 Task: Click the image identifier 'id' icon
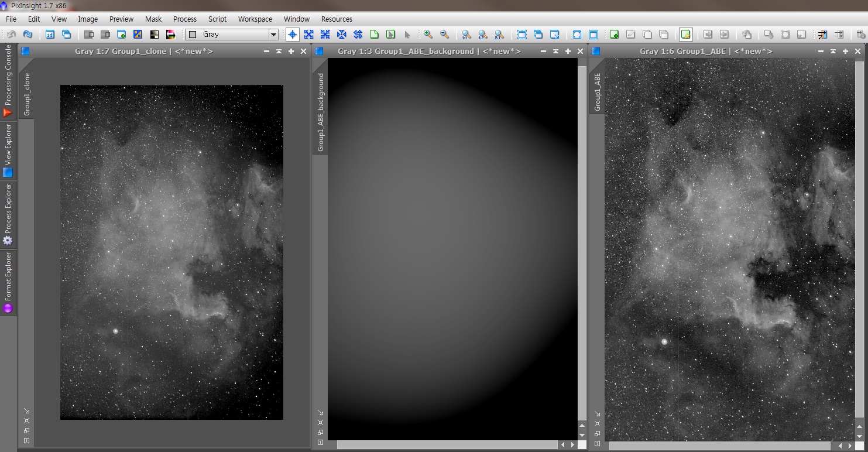pyautogui.click(x=50, y=35)
